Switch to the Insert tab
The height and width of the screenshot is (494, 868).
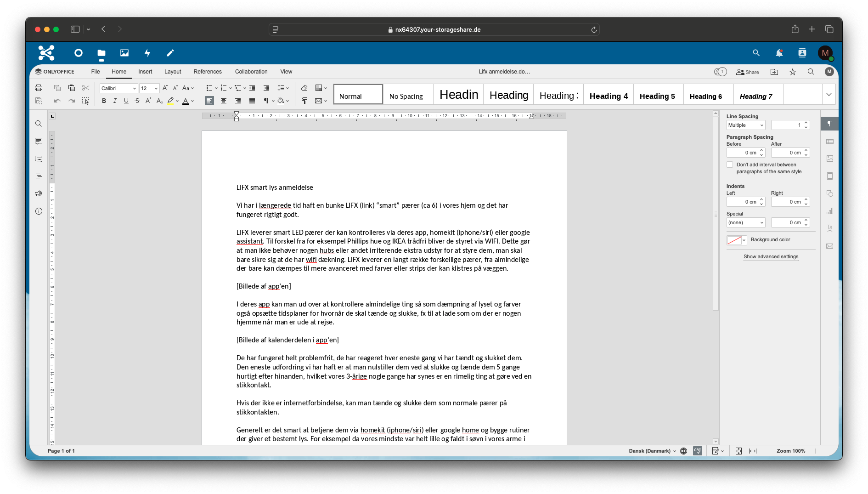145,72
